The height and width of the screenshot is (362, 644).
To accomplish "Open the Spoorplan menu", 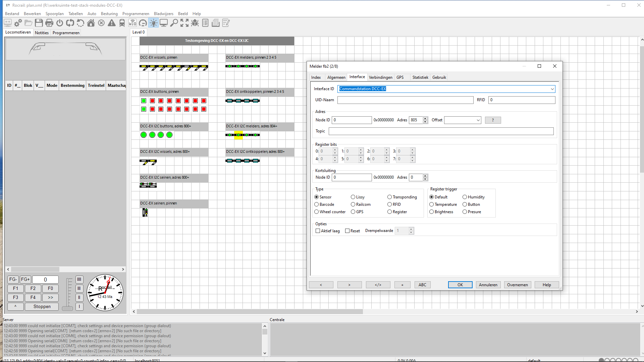I will 54,14.
